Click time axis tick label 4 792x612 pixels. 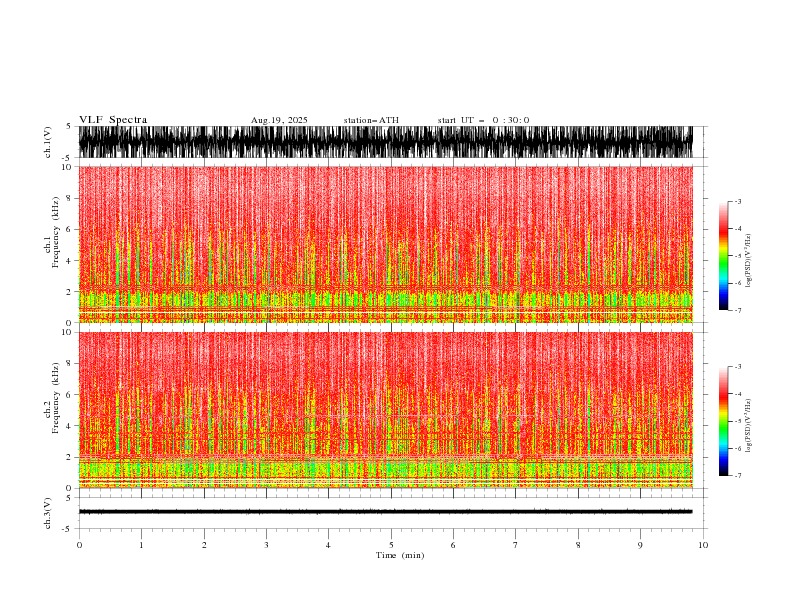click(328, 545)
